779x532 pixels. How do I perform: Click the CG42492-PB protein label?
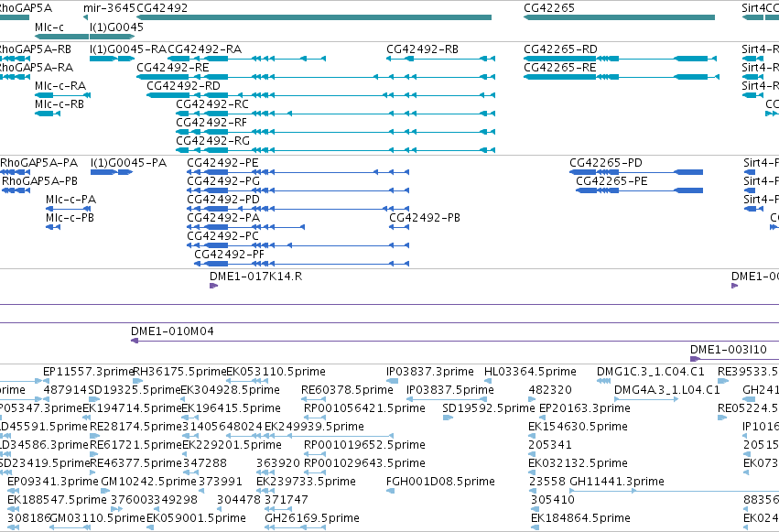click(425, 218)
